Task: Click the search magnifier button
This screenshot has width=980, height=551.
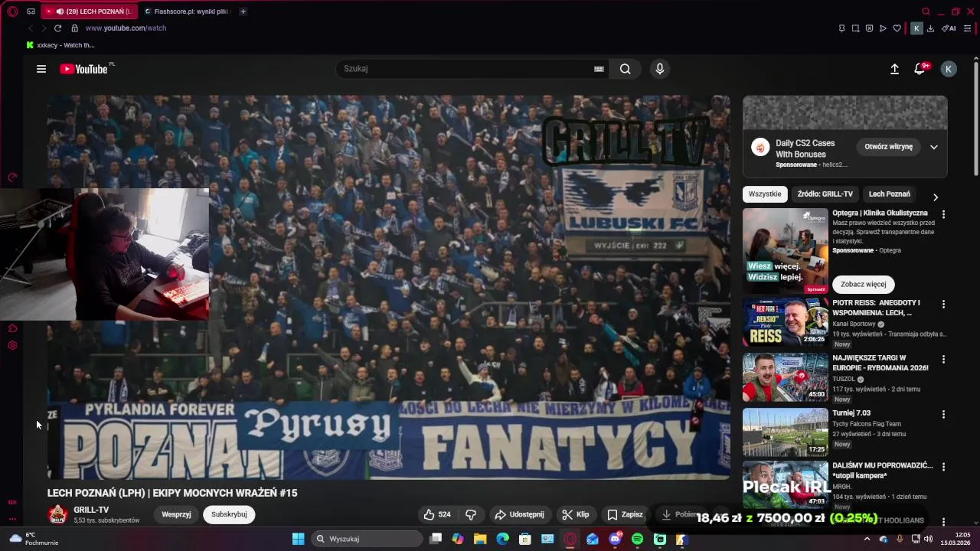Action: 626,69
